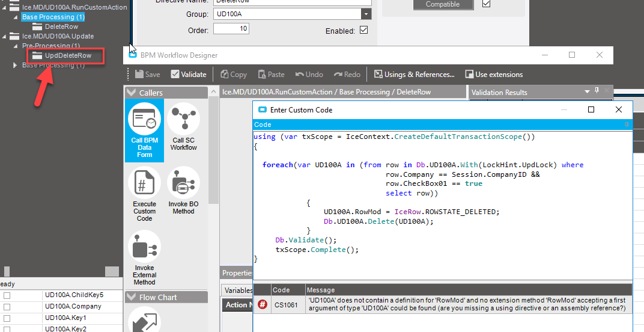
Task: Select the Invoke BO Method caller
Action: pos(183,191)
